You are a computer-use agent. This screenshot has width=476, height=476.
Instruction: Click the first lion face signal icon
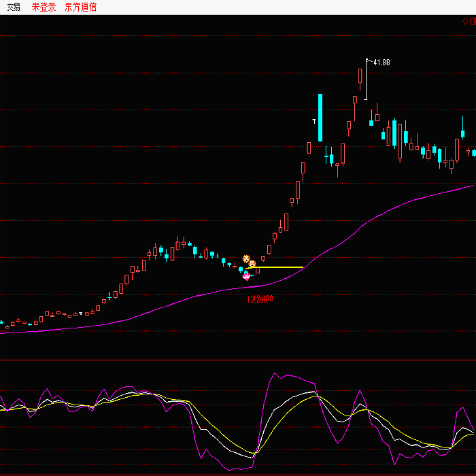[246, 259]
